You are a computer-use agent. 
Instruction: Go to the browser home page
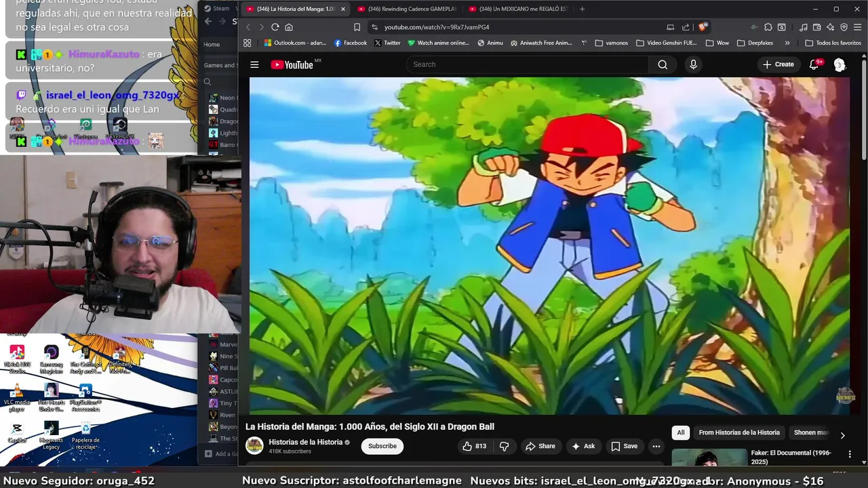tap(289, 27)
